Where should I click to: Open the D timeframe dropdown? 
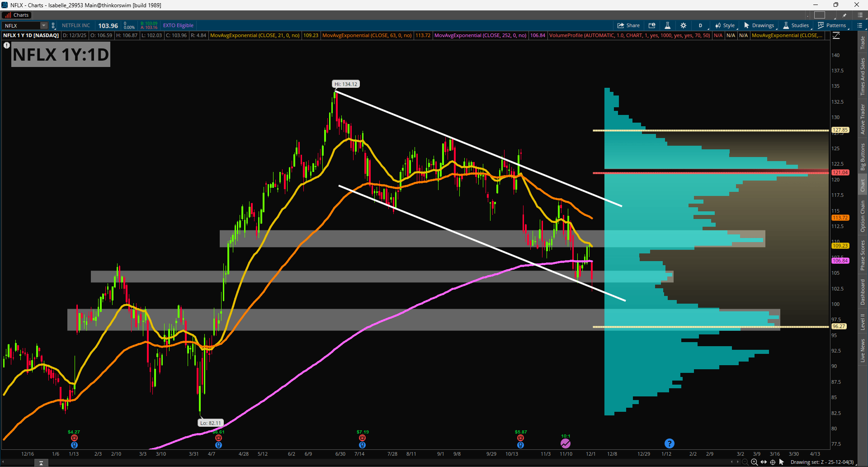coord(700,25)
